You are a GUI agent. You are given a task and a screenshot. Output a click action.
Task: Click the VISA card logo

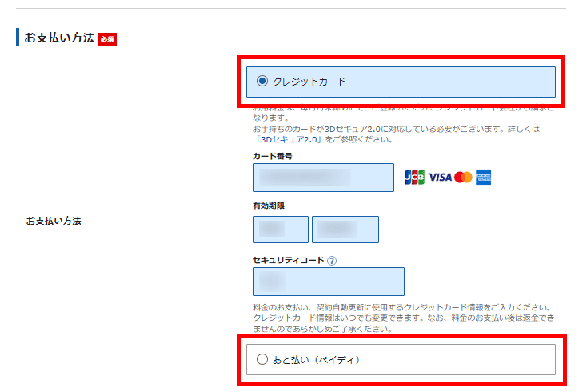[x=440, y=178]
